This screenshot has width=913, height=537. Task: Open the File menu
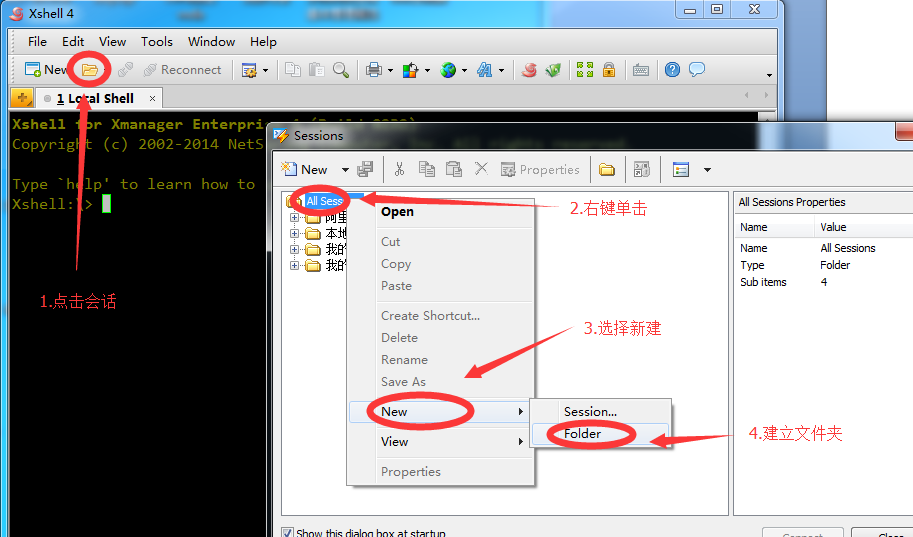[x=37, y=42]
